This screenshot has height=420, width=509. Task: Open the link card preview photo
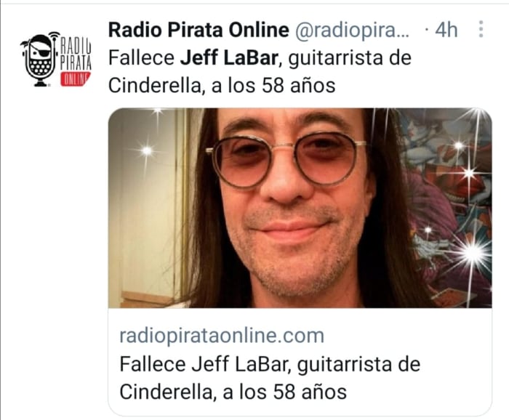click(300, 208)
